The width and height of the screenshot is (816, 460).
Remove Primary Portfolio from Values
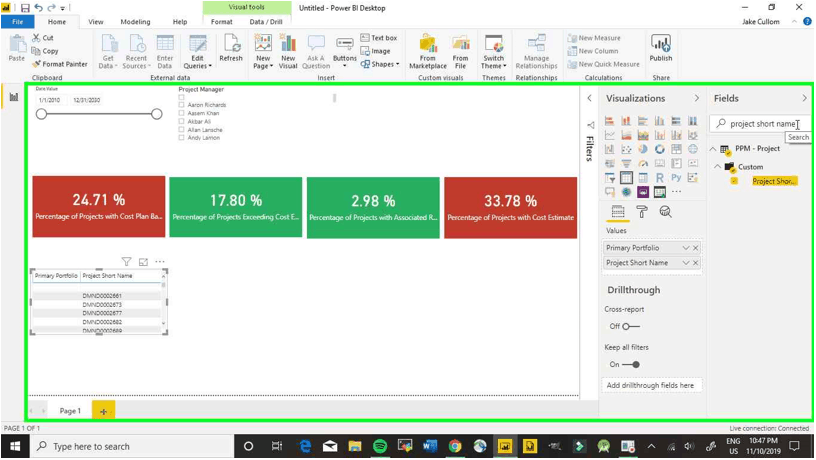(x=696, y=248)
